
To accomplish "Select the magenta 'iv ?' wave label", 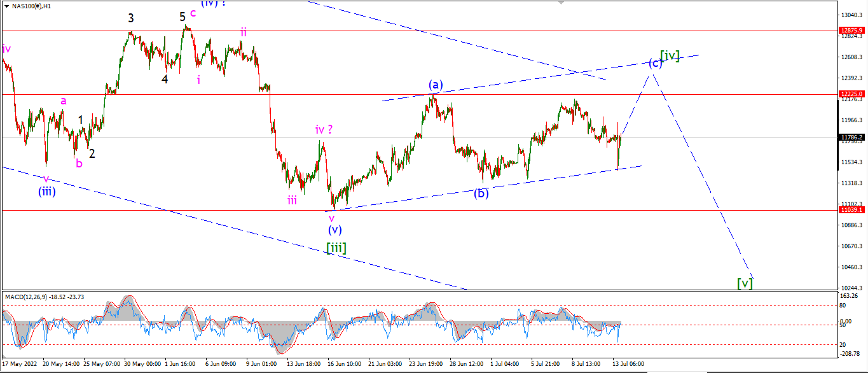I will coord(324,129).
